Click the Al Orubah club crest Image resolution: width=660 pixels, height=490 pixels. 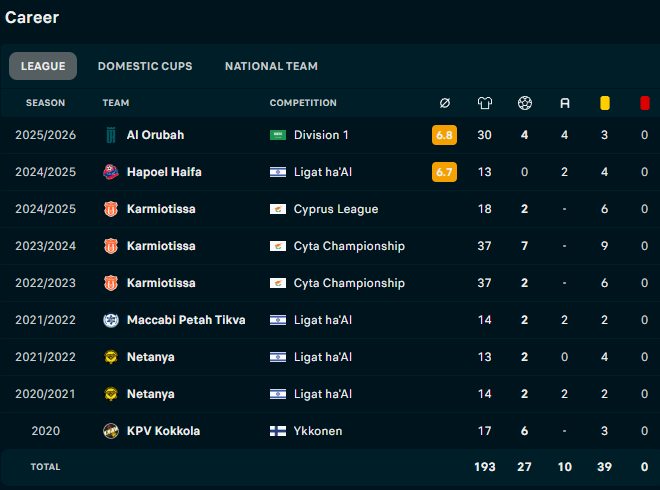(111, 135)
